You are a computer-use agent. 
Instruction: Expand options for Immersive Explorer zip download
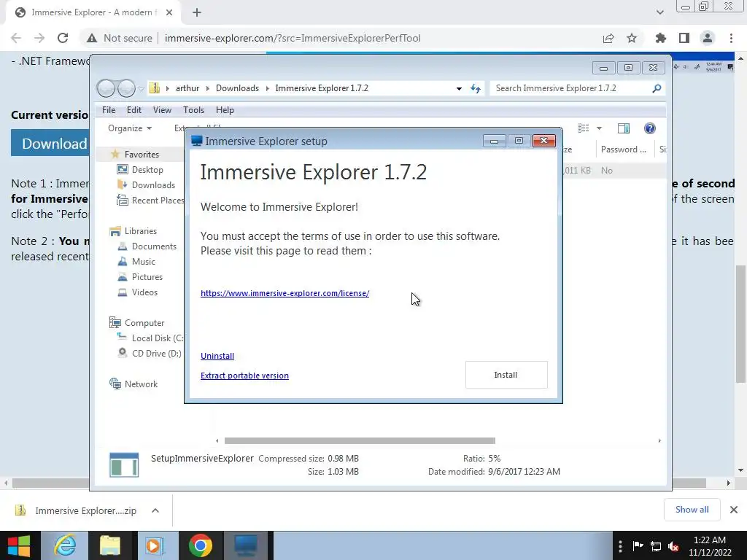click(155, 510)
